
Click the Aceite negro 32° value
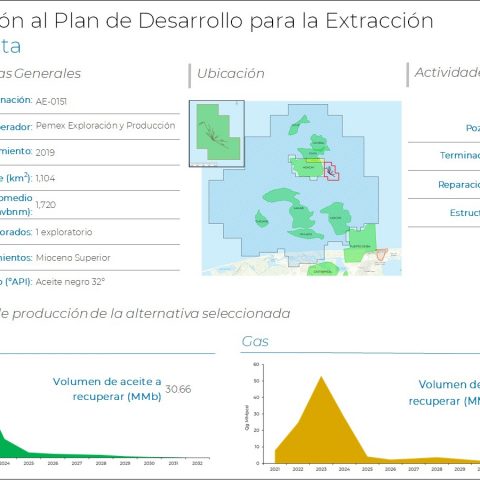(x=70, y=282)
